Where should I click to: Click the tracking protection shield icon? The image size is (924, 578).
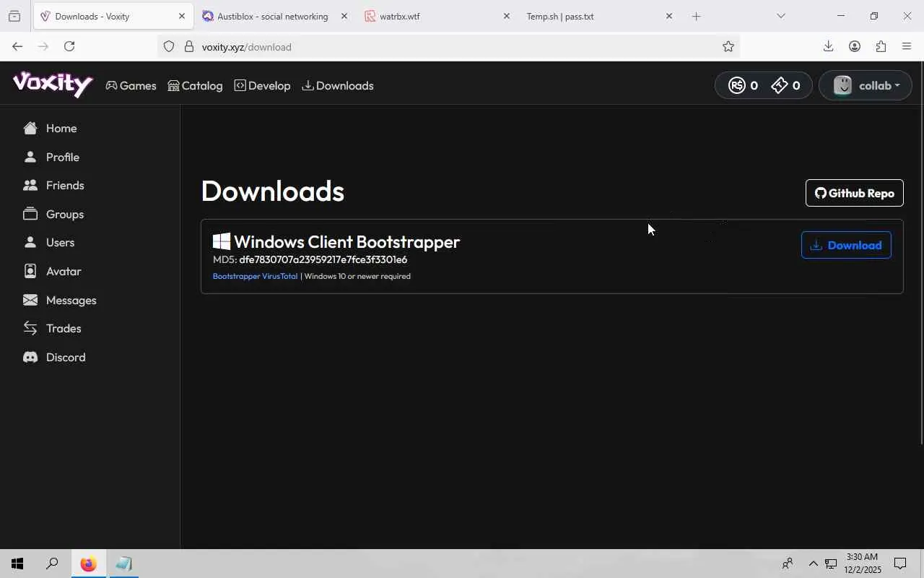tap(169, 47)
